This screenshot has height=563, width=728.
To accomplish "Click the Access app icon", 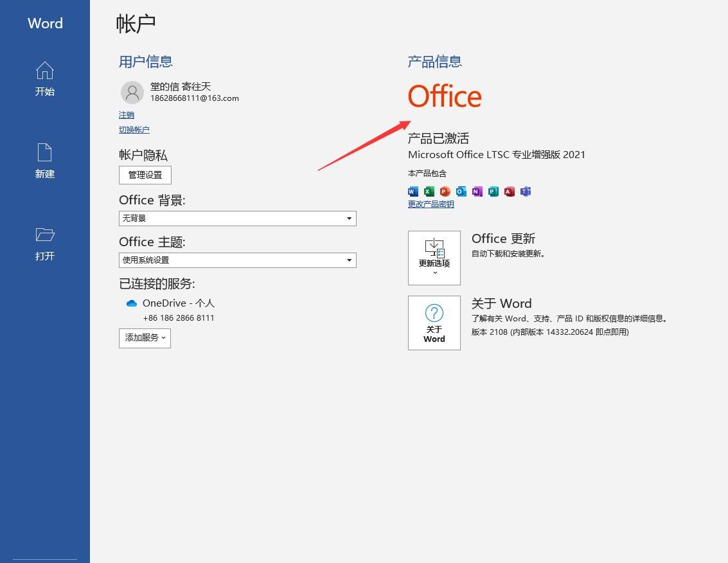I will point(510,192).
